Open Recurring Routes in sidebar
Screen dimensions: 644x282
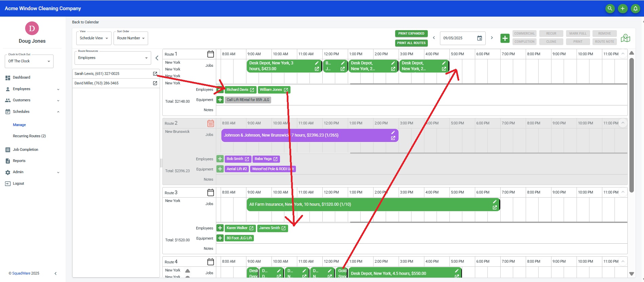(29, 136)
